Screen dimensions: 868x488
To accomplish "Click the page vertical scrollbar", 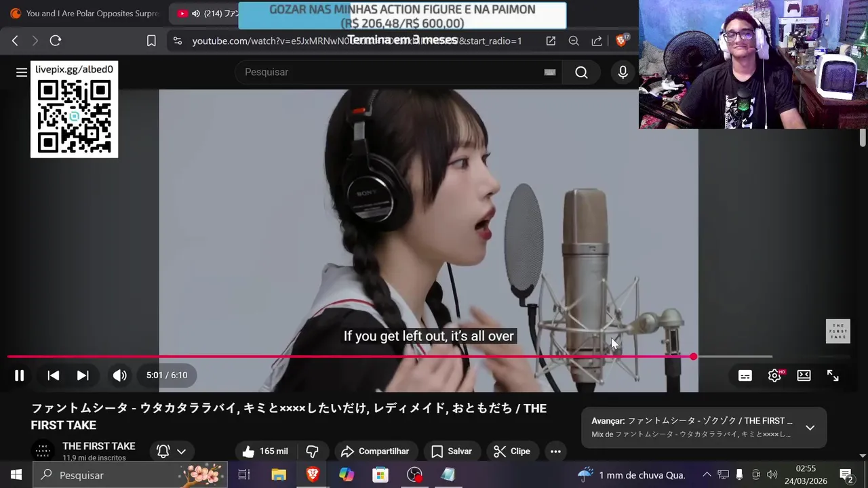I will point(863,138).
